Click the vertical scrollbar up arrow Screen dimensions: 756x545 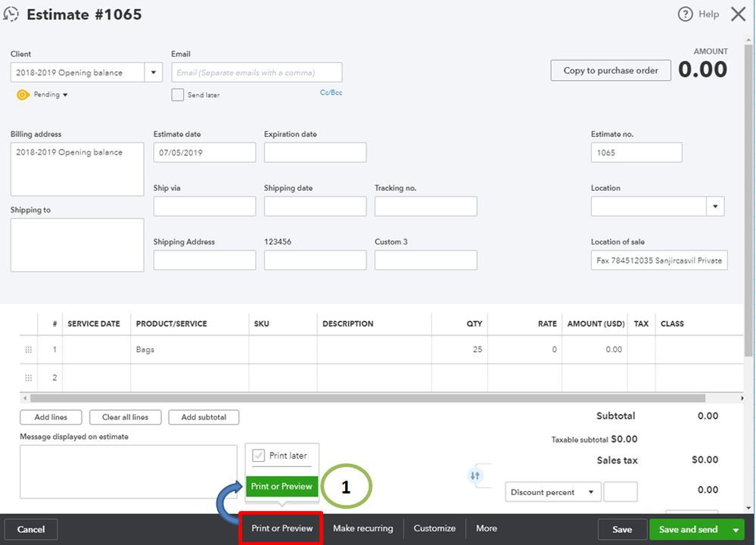[748, 39]
